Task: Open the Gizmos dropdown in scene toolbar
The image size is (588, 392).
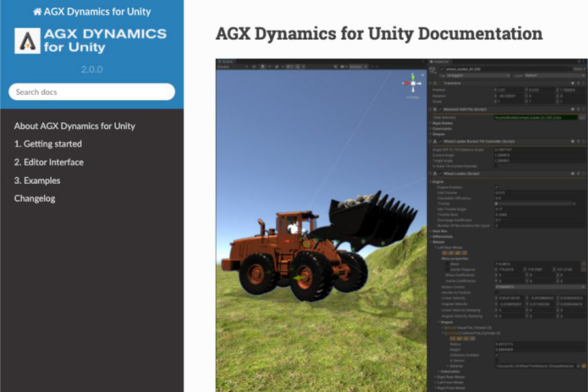Action: click(358, 67)
